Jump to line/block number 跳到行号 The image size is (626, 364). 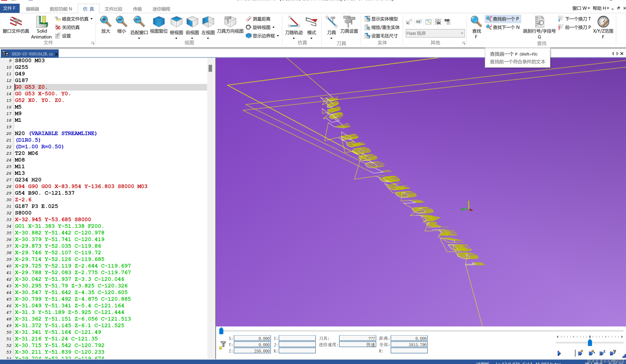coord(539,27)
